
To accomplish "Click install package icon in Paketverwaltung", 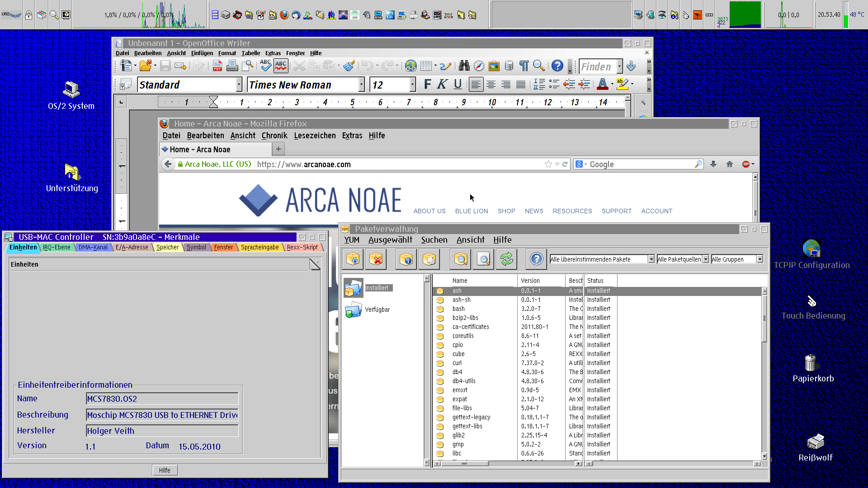I will (x=353, y=259).
